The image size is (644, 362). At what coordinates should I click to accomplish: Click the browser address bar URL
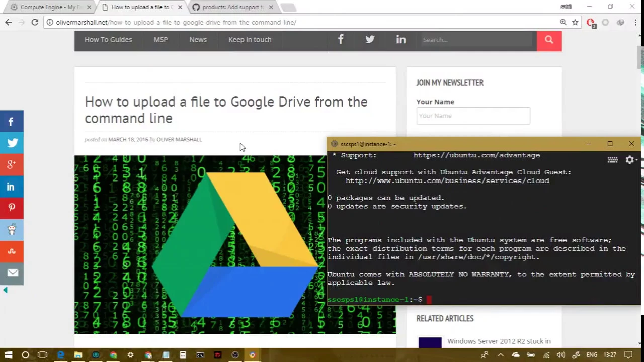click(176, 22)
